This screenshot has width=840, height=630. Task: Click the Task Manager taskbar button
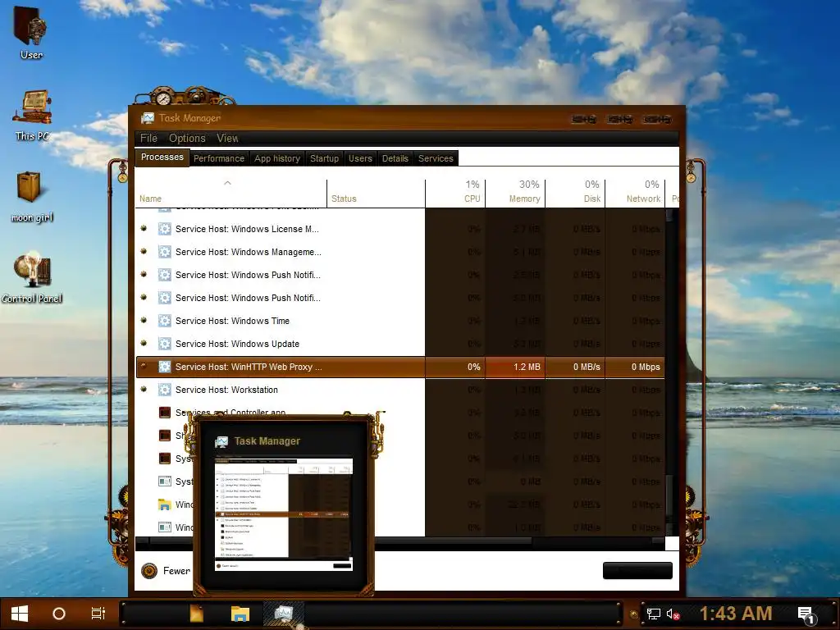[x=284, y=614]
